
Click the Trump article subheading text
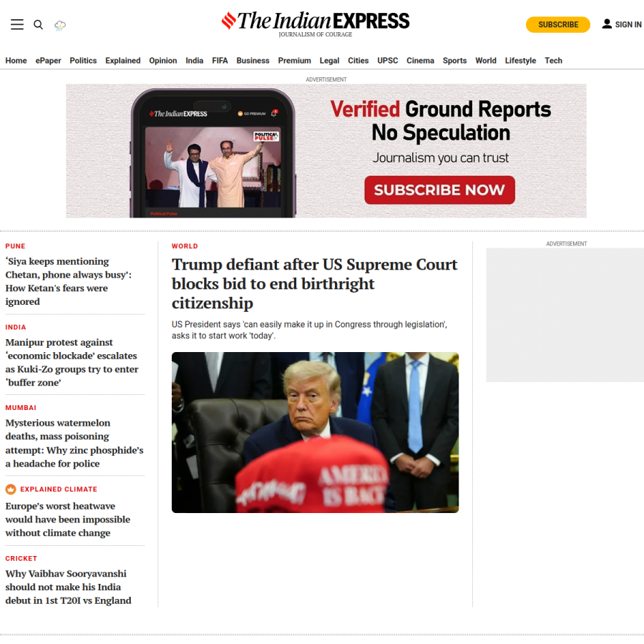[x=309, y=330]
